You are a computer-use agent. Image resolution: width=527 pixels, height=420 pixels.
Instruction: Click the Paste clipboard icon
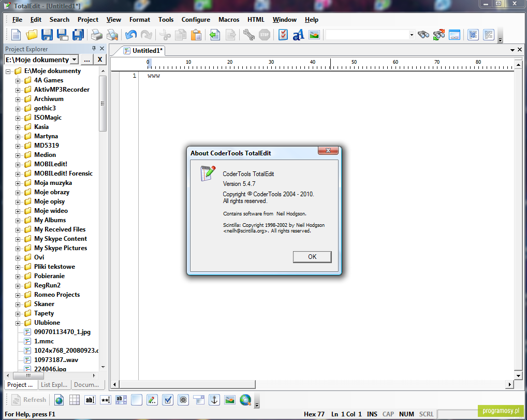pyautogui.click(x=196, y=35)
